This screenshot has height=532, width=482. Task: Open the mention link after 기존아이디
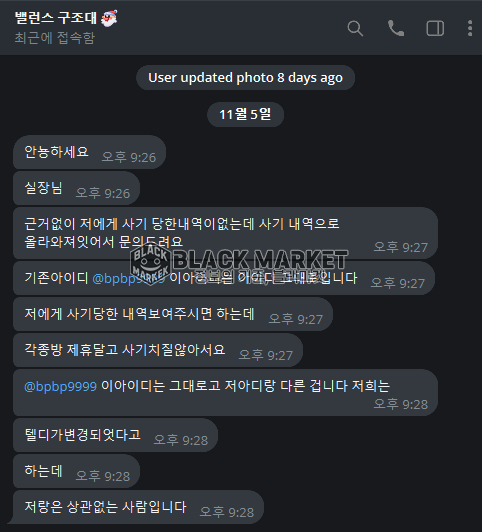[x=129, y=278]
